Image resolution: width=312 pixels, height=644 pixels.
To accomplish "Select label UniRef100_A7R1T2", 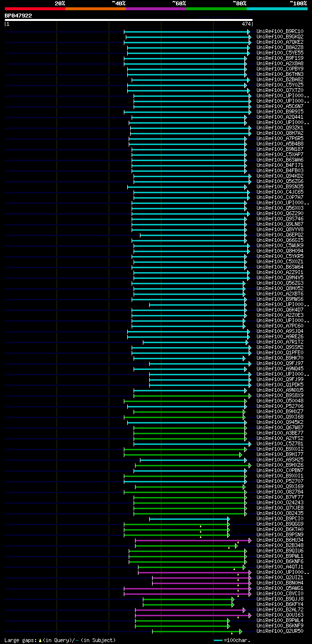I will (x=280, y=342).
